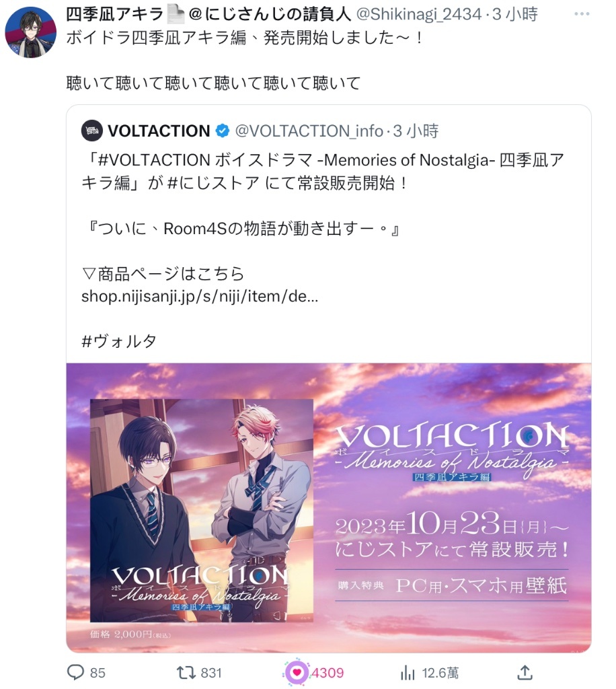Open the reply comment icon
This screenshot has width=616, height=689.
tap(75, 672)
